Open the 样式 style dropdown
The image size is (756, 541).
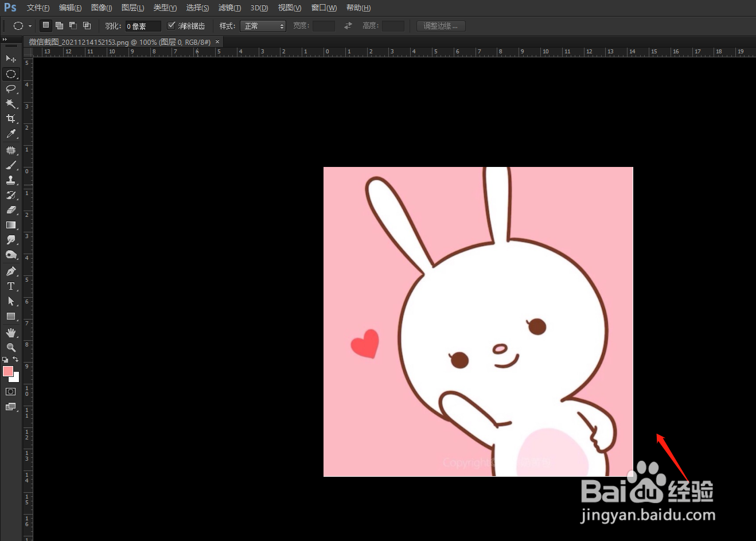263,26
